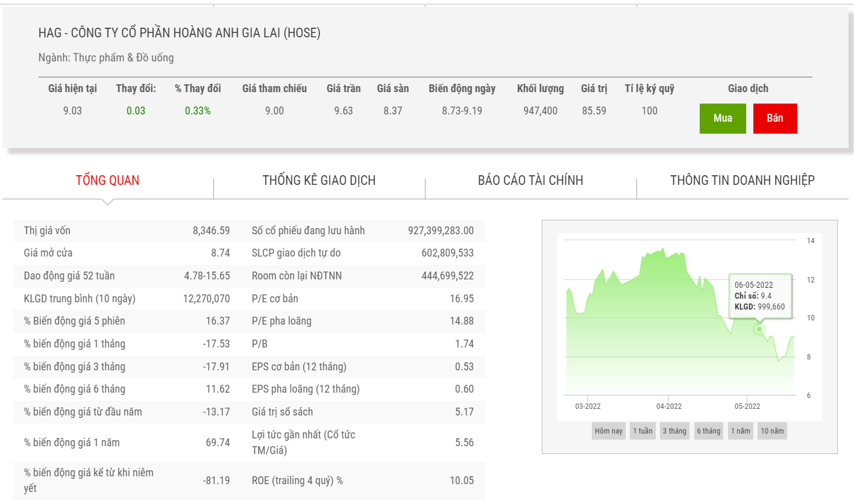854x504 pixels.
Task: Open the TỔNG QUAN tab
Action: 107,180
